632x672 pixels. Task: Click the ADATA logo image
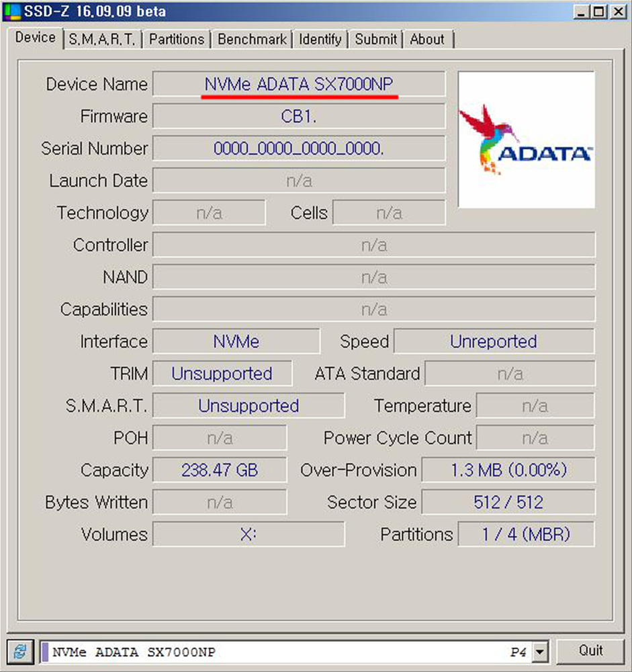[x=526, y=139]
